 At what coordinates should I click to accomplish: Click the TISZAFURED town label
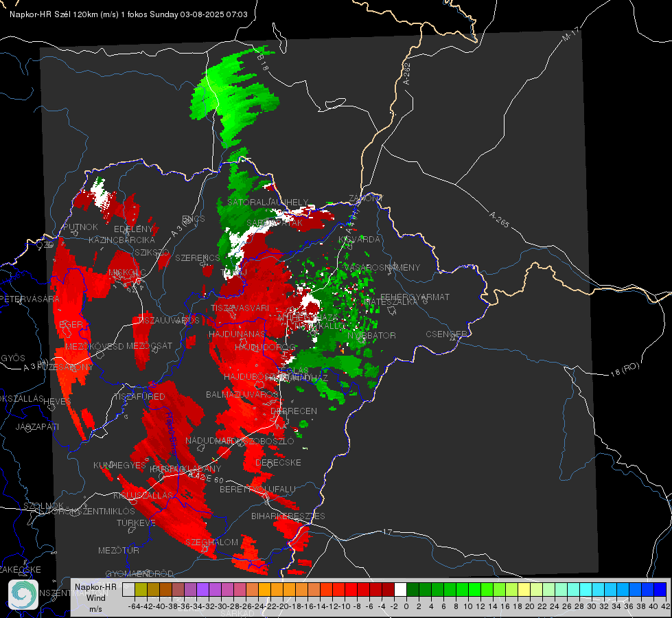[139, 397]
